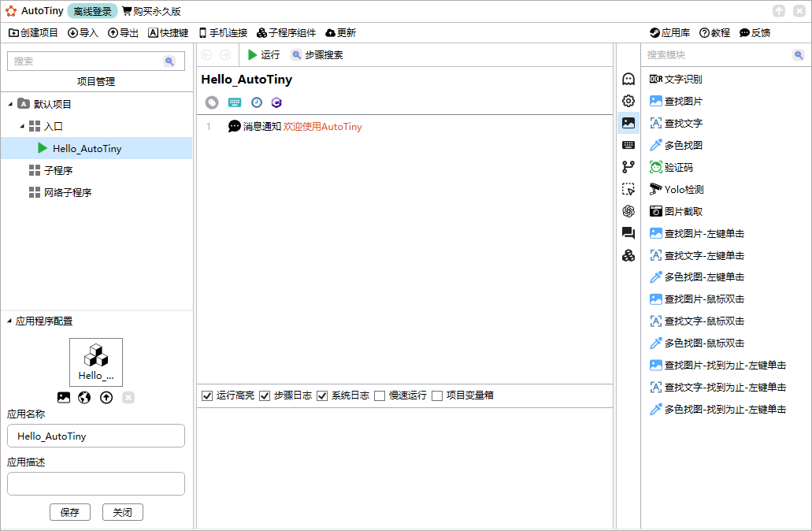
Task: Click the cubes component sidebar icon
Action: [628, 255]
